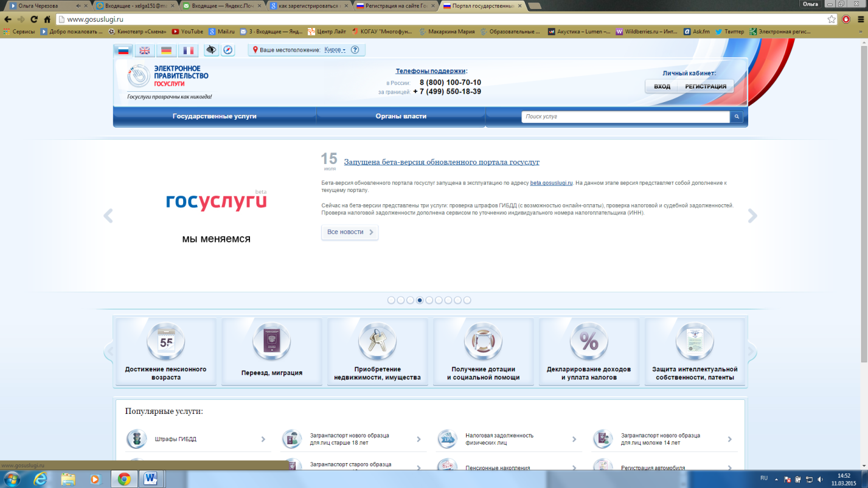Open Декларирование доходов и уплата налогов
The width and height of the screenshot is (868, 488).
[589, 352]
